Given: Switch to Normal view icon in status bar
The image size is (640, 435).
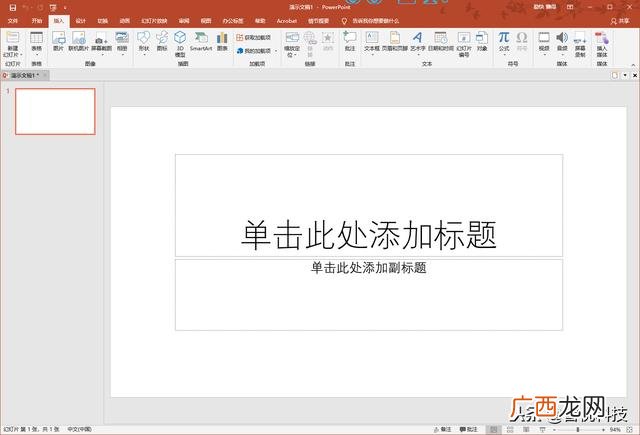Looking at the screenshot, I should tap(493, 429).
